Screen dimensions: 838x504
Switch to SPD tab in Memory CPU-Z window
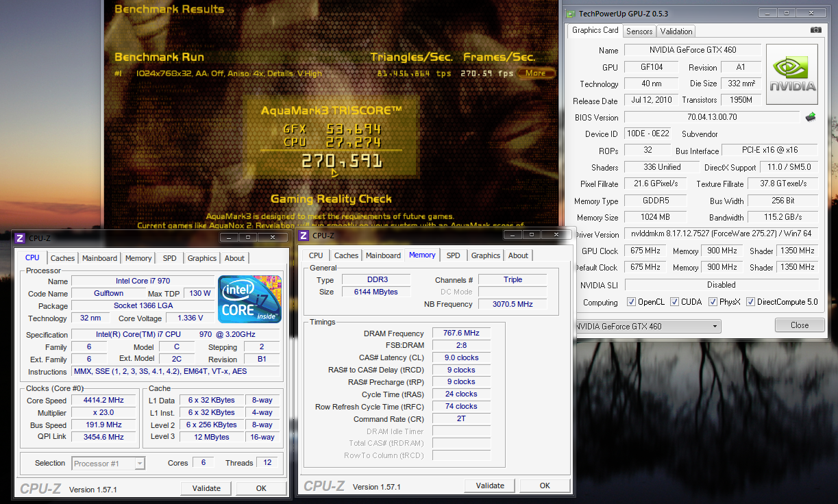[453, 255]
